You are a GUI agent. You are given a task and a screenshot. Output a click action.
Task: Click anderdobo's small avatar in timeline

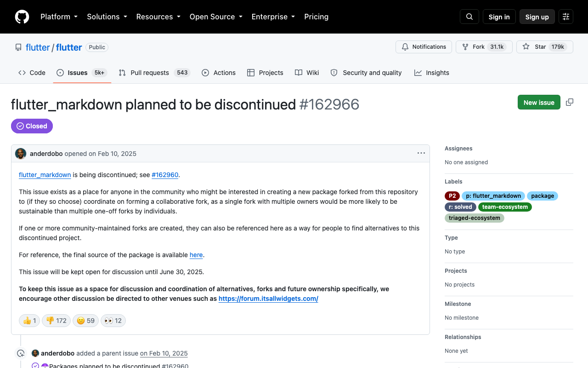[35, 353]
